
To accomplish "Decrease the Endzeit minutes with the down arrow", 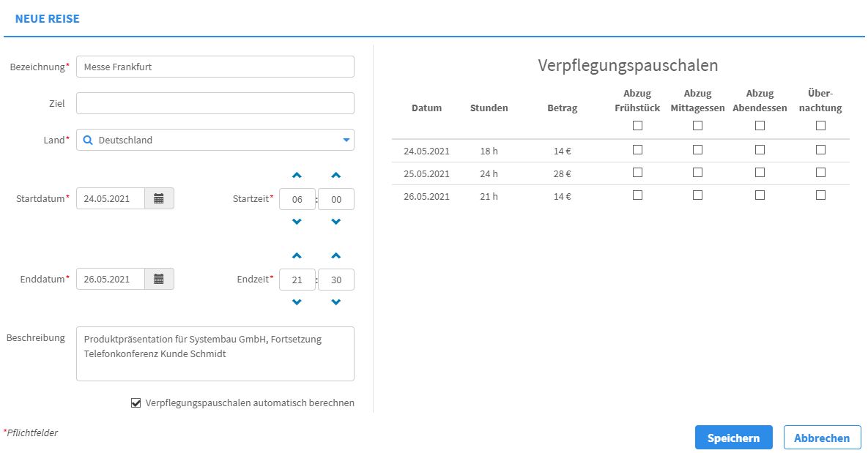I will point(335,302).
